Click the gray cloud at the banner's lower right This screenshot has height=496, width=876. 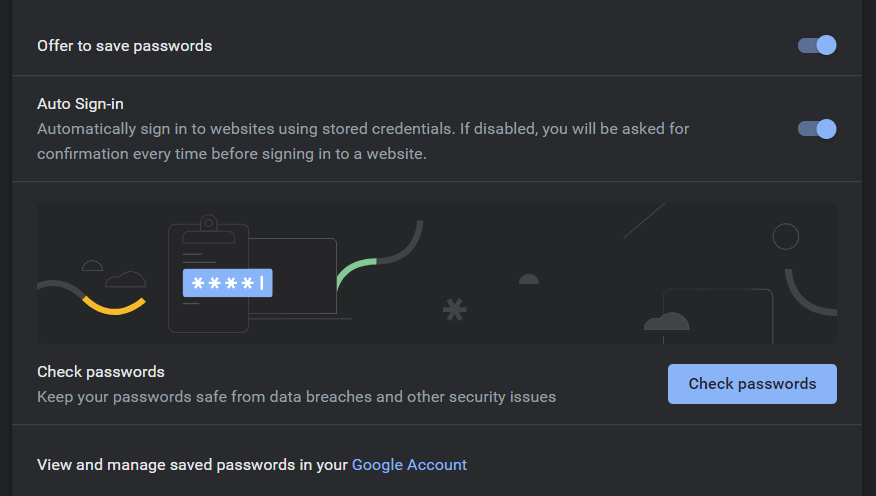[x=667, y=321]
